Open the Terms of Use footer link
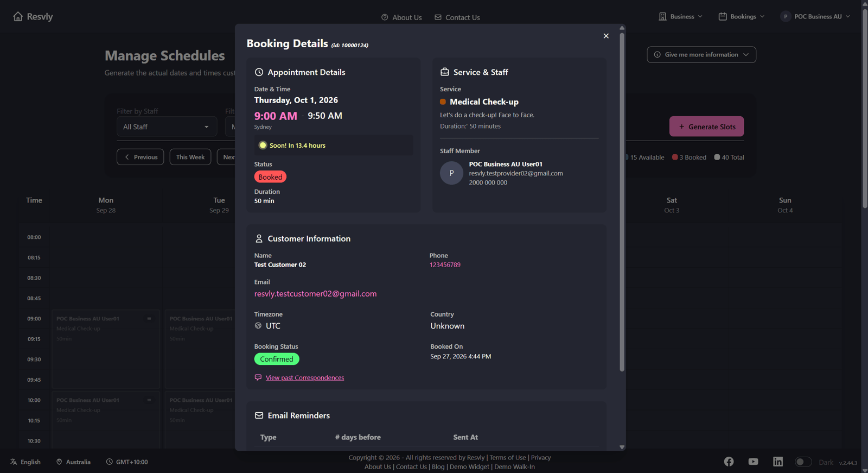The height and width of the screenshot is (473, 868). click(x=508, y=458)
